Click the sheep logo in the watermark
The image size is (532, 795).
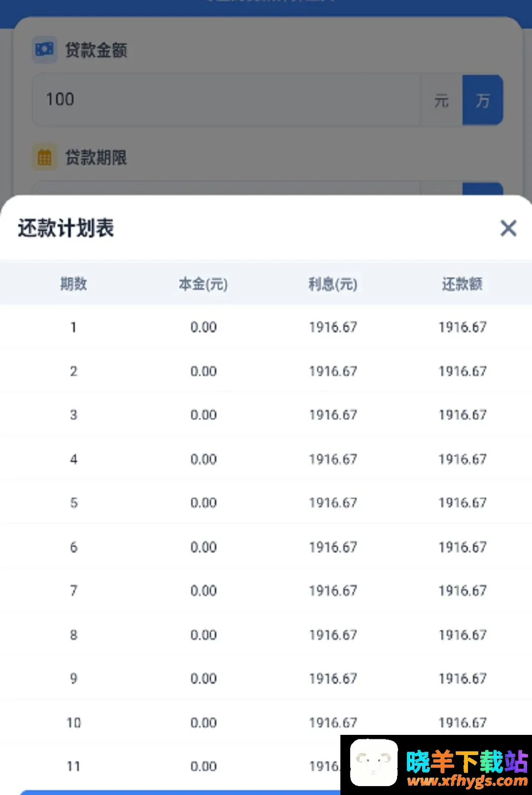click(373, 763)
